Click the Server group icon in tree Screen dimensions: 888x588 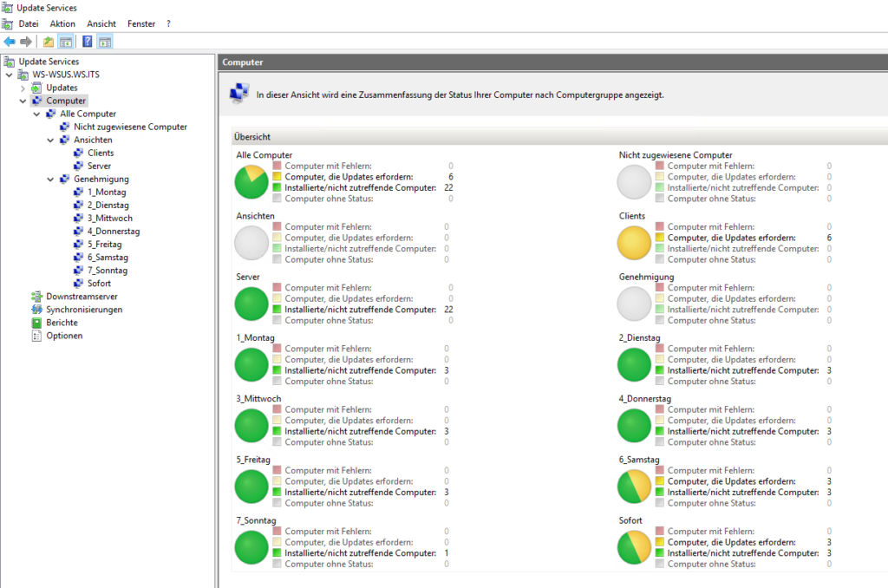tap(79, 166)
